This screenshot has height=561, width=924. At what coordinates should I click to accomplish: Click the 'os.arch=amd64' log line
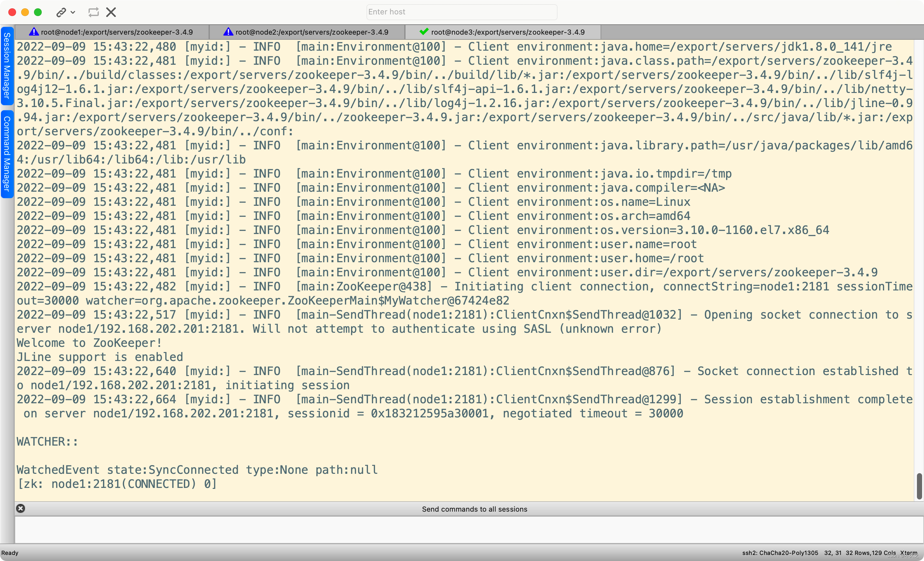point(353,216)
